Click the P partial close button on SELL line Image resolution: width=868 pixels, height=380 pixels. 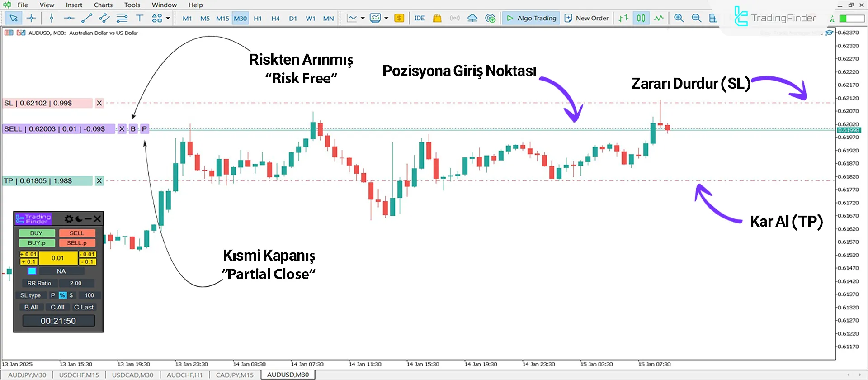(144, 129)
